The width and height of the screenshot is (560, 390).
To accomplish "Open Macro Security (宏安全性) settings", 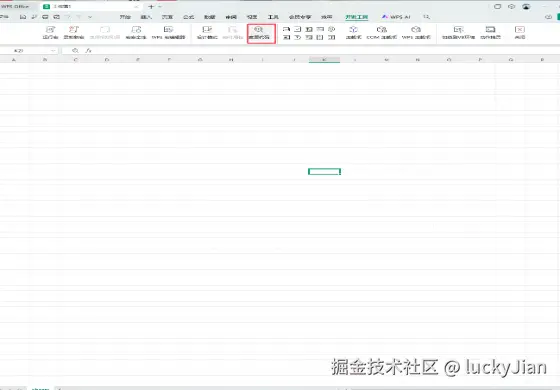I will [136, 32].
